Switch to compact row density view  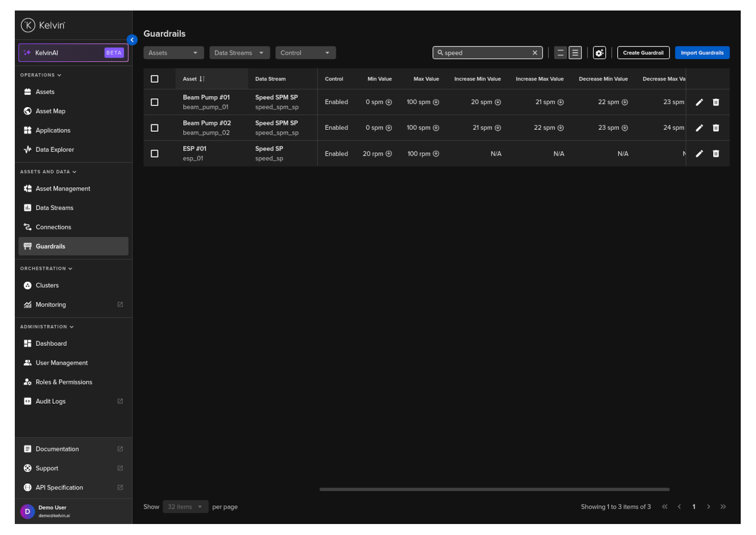pos(560,53)
